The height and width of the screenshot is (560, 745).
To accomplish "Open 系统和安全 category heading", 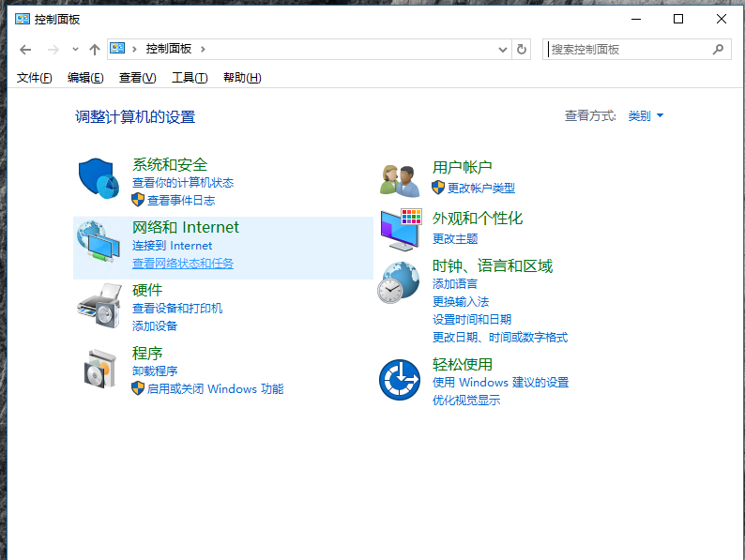I will 170,165.
